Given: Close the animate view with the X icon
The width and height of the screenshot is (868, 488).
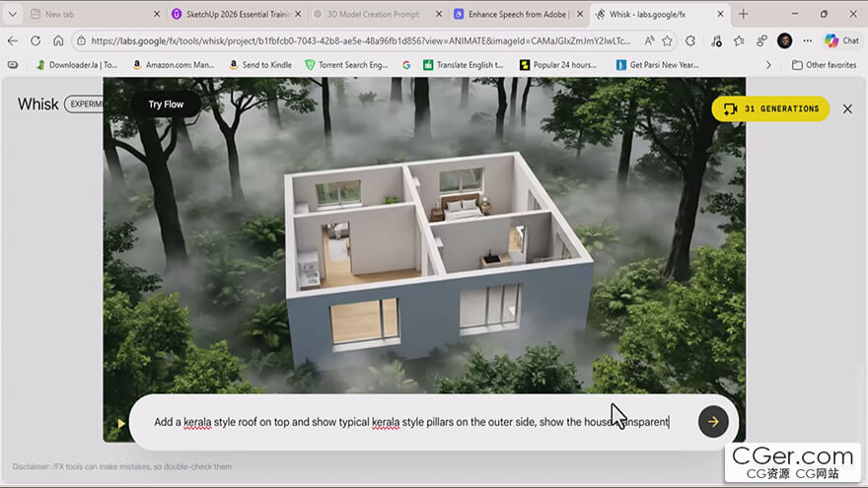Looking at the screenshot, I should point(847,108).
